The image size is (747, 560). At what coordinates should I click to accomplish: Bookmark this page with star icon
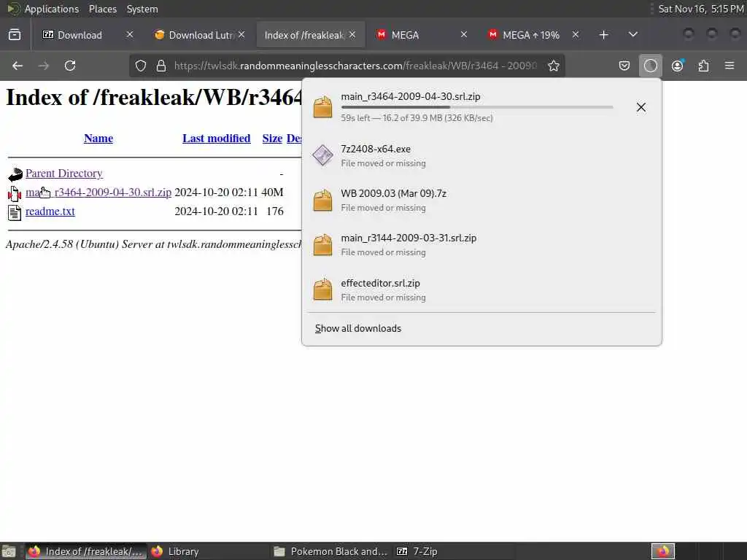[x=553, y=66]
